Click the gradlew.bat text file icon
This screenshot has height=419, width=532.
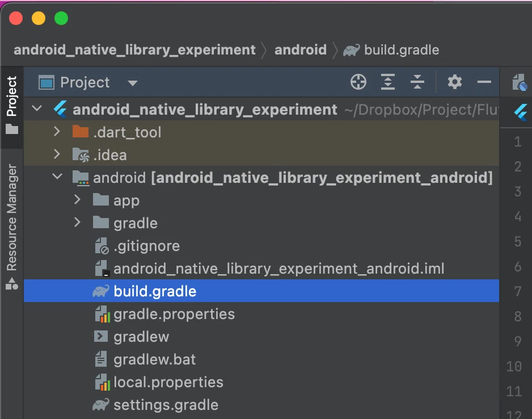100,359
